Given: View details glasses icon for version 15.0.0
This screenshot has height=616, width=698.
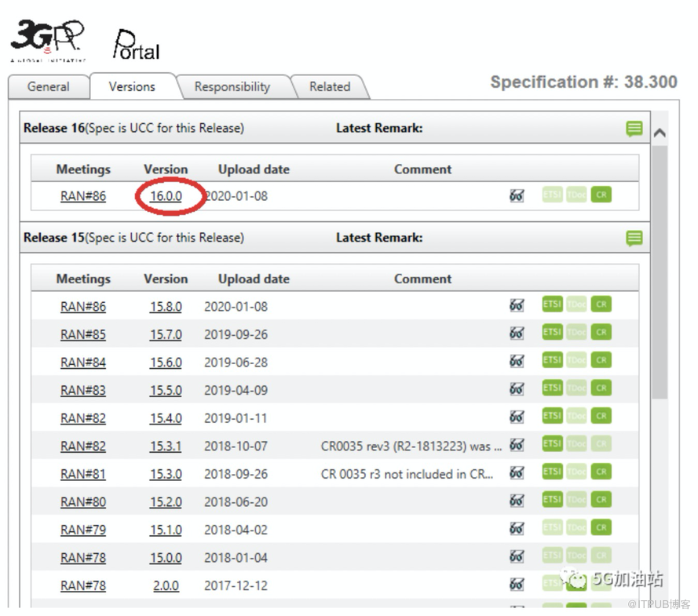Looking at the screenshot, I should (517, 556).
